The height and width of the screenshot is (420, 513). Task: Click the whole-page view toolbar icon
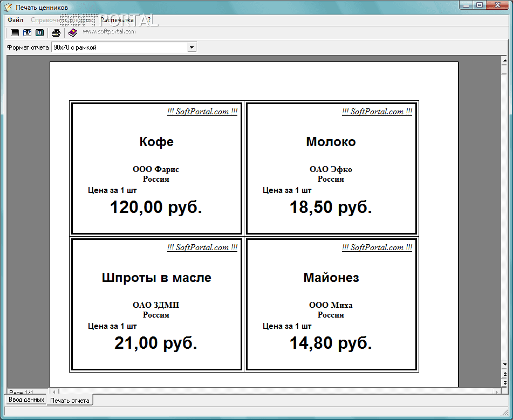click(x=39, y=33)
